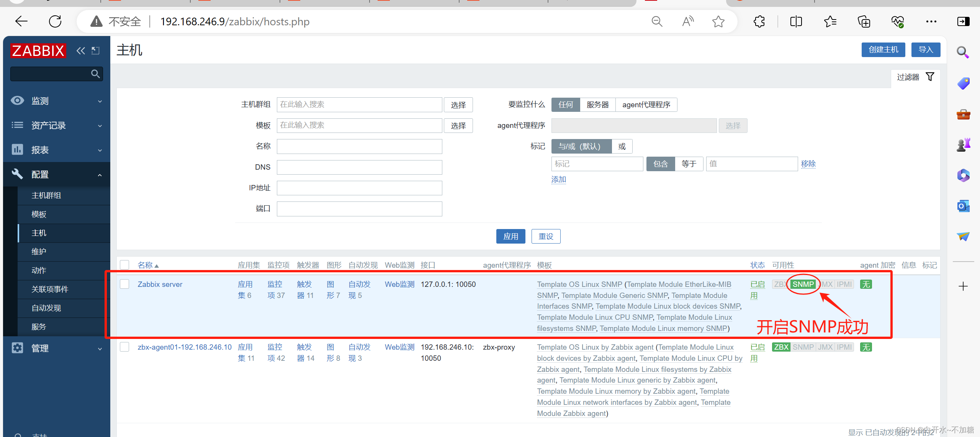Open the 资产记录 inventory list icon
Image resolution: width=980 pixels, height=437 pixels.
pos(17,125)
